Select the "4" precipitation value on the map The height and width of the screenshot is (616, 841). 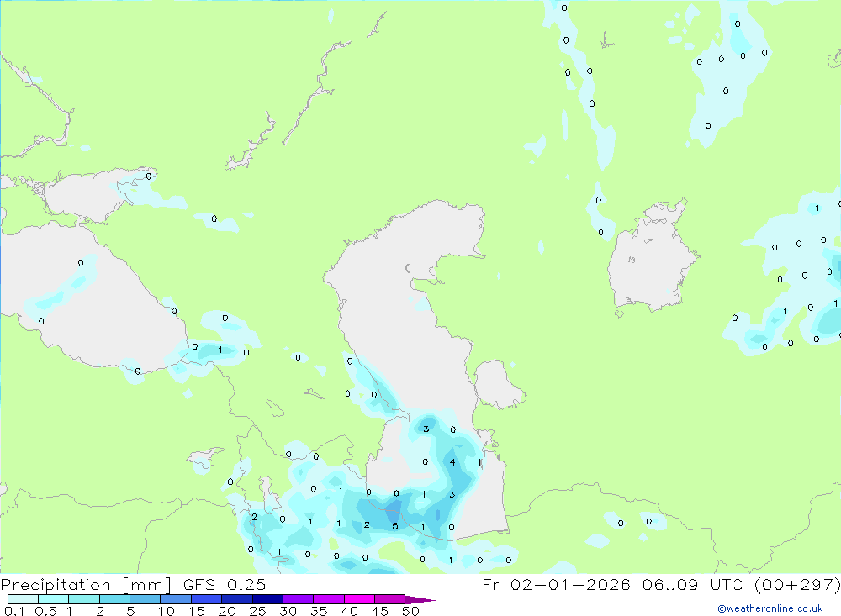click(x=452, y=462)
